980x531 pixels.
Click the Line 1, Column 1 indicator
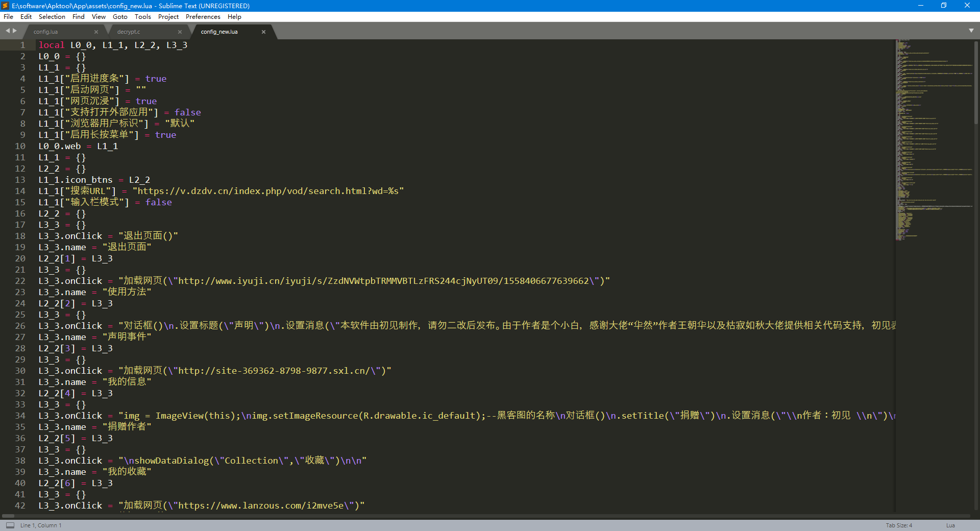(x=40, y=525)
